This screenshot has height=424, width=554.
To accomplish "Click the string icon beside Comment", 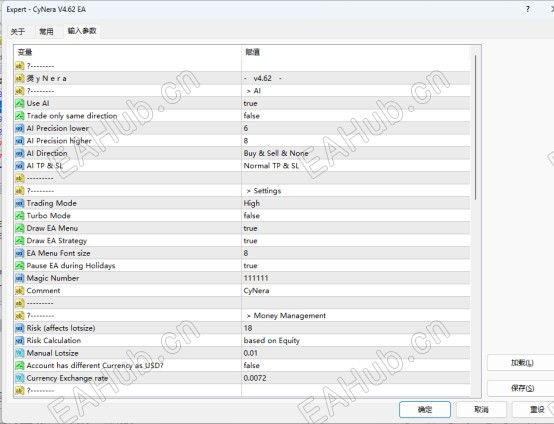I will point(19,291).
